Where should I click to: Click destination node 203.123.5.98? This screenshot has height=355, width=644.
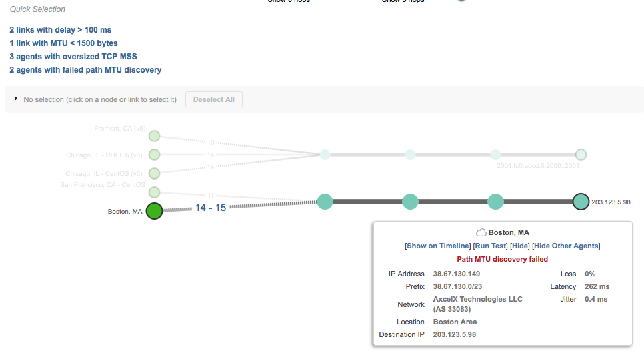(x=581, y=201)
